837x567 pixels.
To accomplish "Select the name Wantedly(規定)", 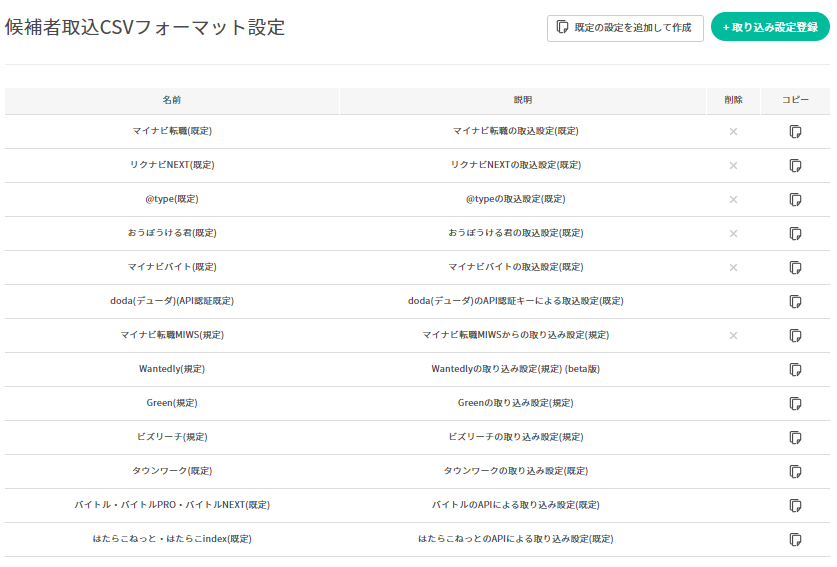I will 172,369.
